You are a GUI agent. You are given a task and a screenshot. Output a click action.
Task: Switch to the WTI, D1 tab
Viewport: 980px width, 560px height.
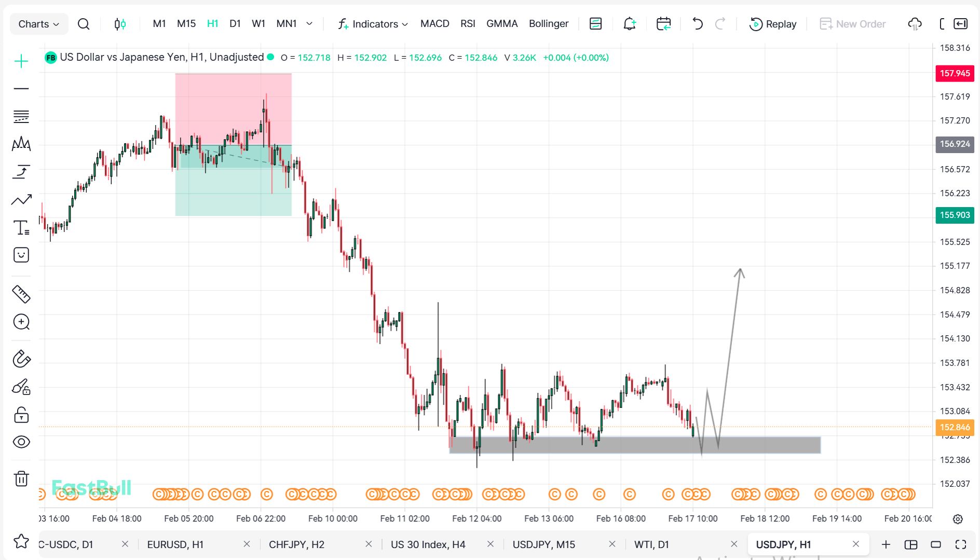(x=651, y=544)
